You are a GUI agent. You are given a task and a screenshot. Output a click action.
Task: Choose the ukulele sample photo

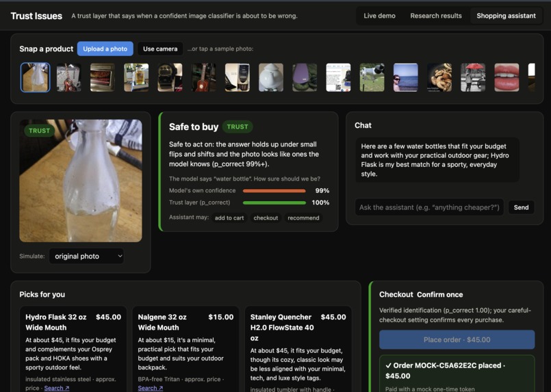pyautogui.click(x=204, y=77)
